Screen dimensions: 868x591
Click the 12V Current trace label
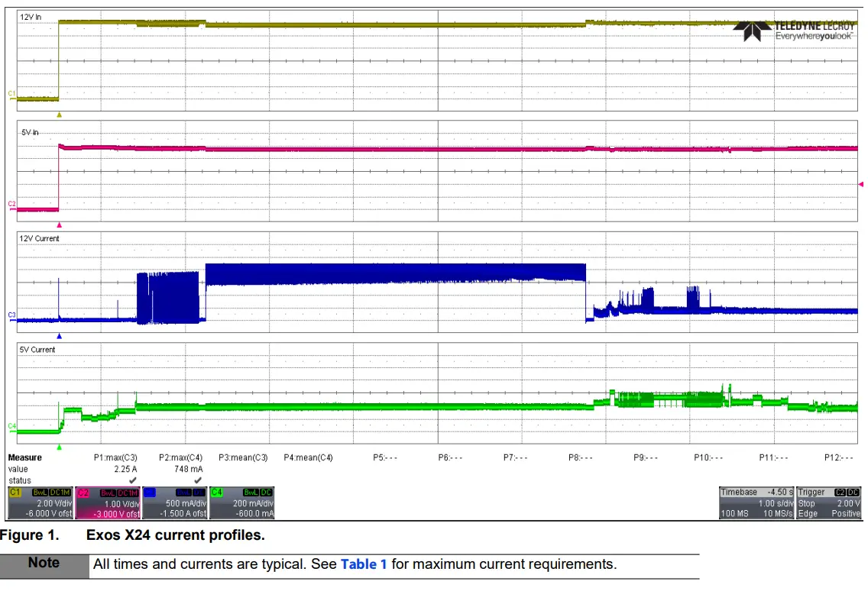tap(39, 238)
